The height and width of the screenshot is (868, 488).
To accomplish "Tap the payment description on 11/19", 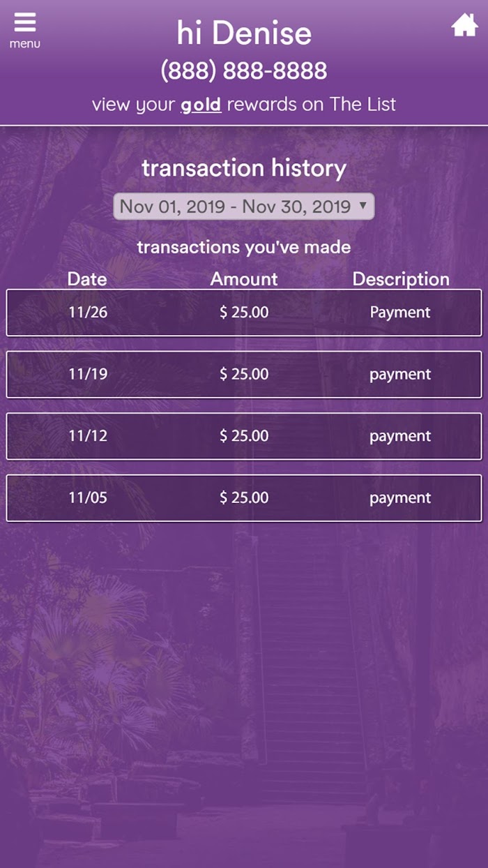I will 400,375.
